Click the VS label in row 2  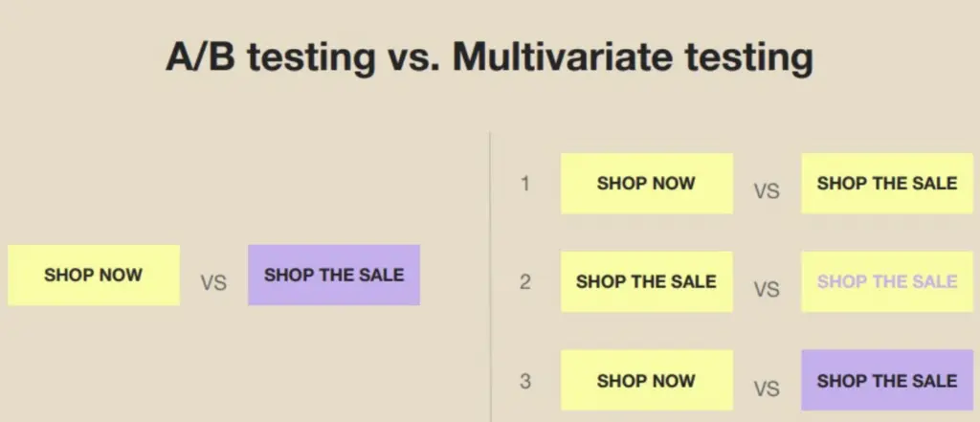pyautogui.click(x=767, y=290)
